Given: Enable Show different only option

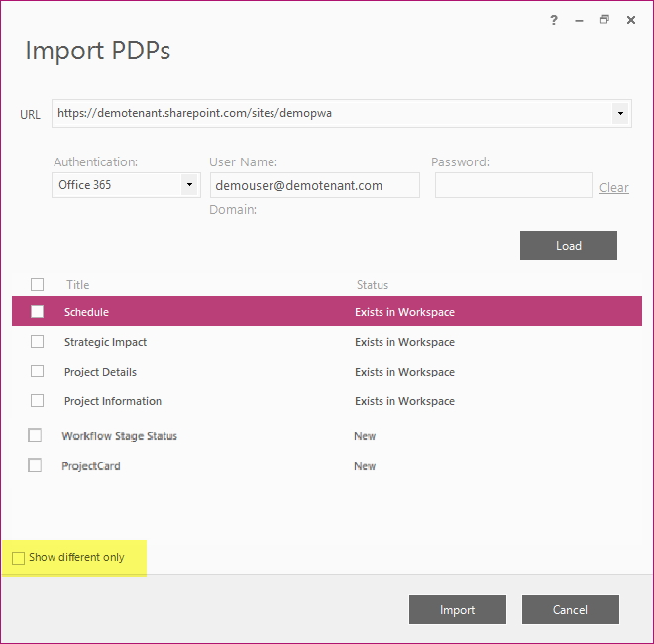Looking at the screenshot, I should (19, 558).
